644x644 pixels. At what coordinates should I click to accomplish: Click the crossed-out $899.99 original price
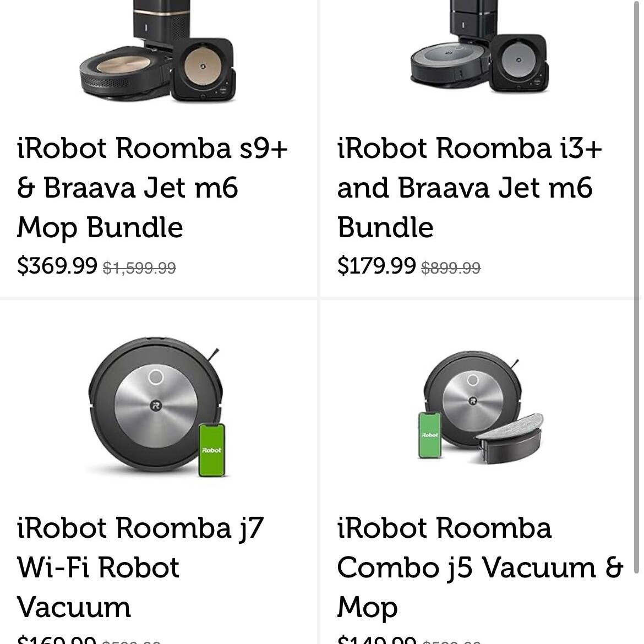pos(451,268)
